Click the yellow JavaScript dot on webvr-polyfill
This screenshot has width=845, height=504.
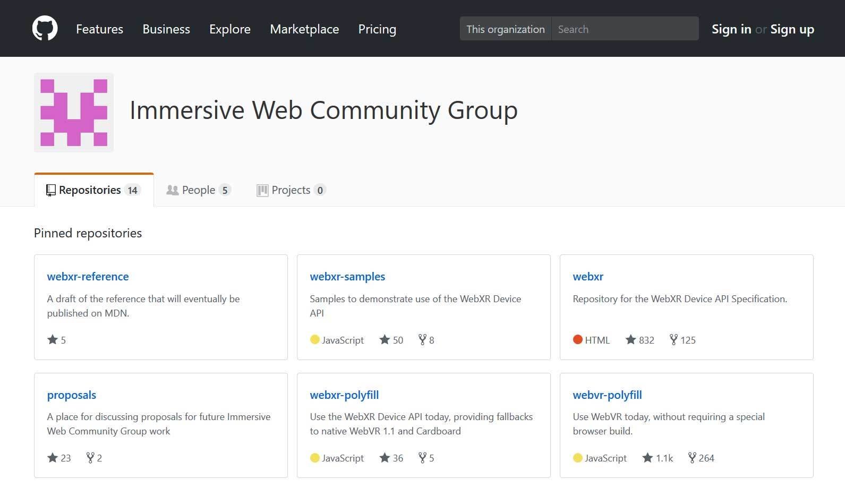click(x=578, y=457)
